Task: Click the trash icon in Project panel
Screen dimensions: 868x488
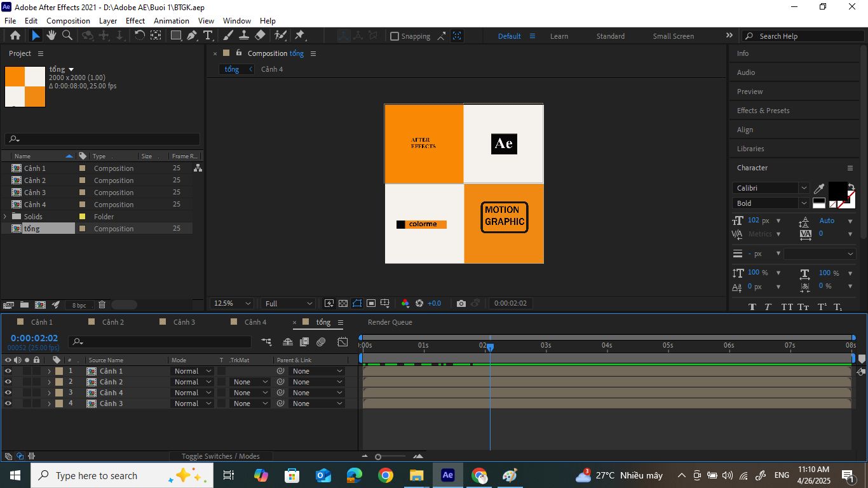Action: click(102, 305)
